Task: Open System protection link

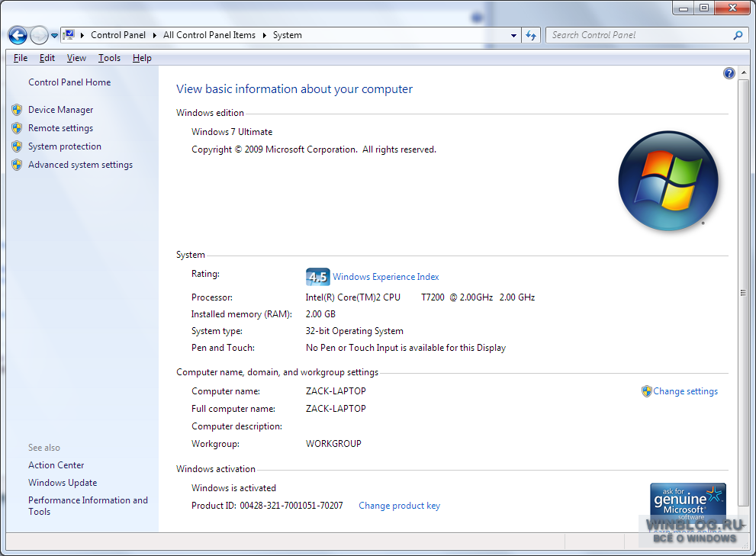Action: 65,146
